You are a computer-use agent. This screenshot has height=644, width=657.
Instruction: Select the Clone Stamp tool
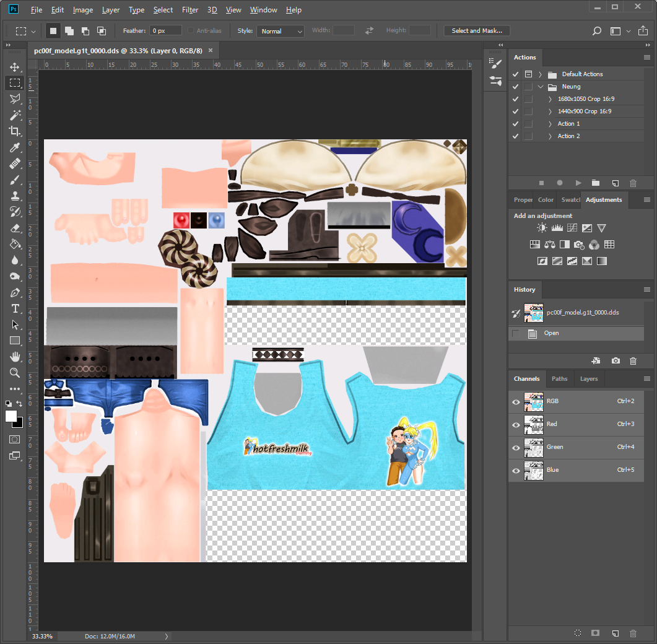[x=15, y=196]
